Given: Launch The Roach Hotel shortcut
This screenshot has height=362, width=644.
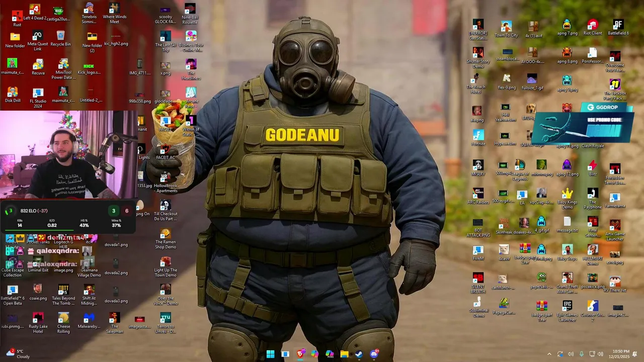Looking at the screenshot, I should (476, 84).
